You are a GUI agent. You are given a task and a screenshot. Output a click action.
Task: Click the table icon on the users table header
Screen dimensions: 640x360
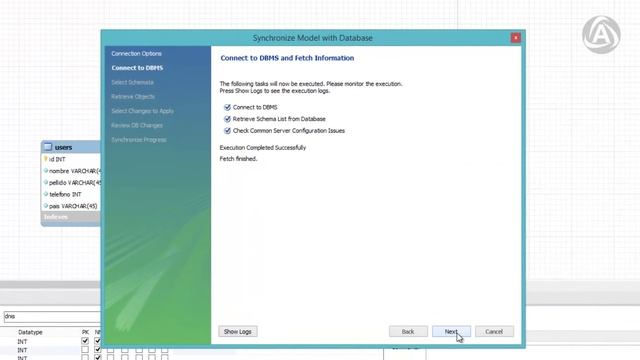[x=48, y=147]
